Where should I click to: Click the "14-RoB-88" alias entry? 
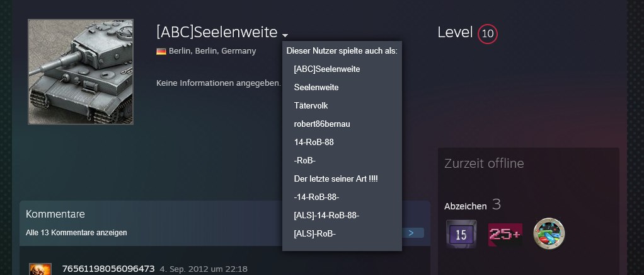pyautogui.click(x=314, y=143)
